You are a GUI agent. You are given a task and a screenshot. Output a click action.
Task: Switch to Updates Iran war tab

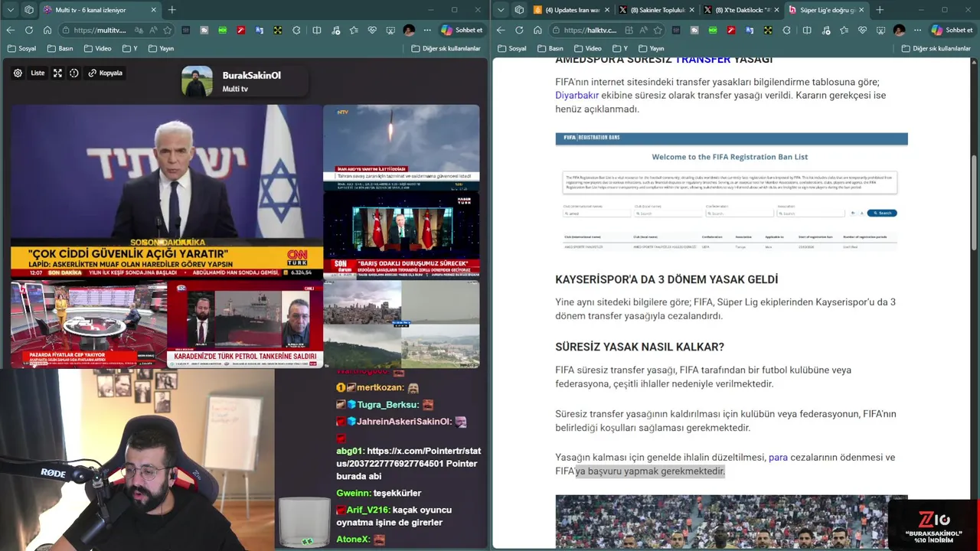(572, 10)
